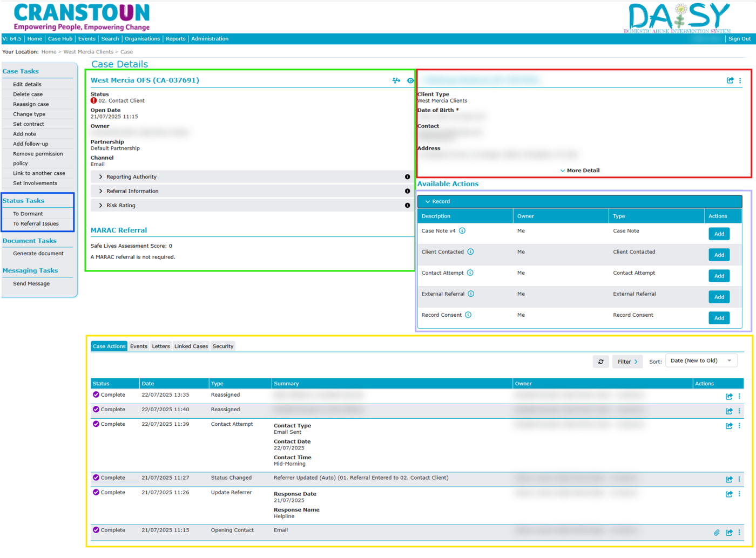756x558 pixels.
Task: Add a Client Contacted record
Action: 719,255
